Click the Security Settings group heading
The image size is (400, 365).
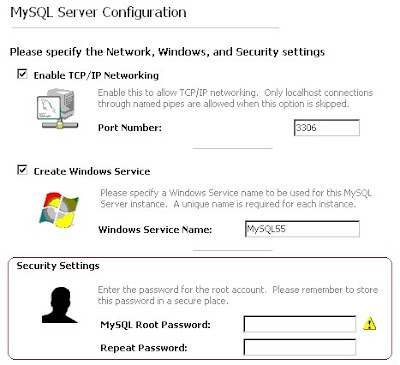click(58, 266)
